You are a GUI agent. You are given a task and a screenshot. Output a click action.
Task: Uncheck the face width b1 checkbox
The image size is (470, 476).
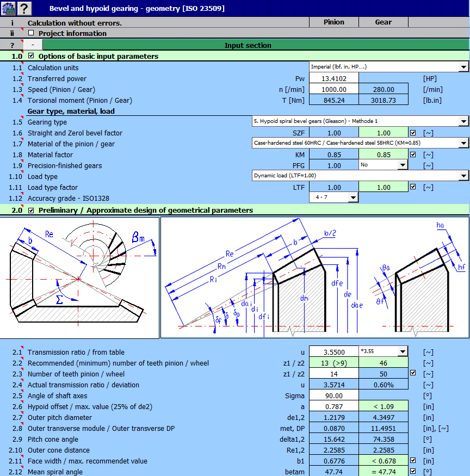tap(413, 461)
